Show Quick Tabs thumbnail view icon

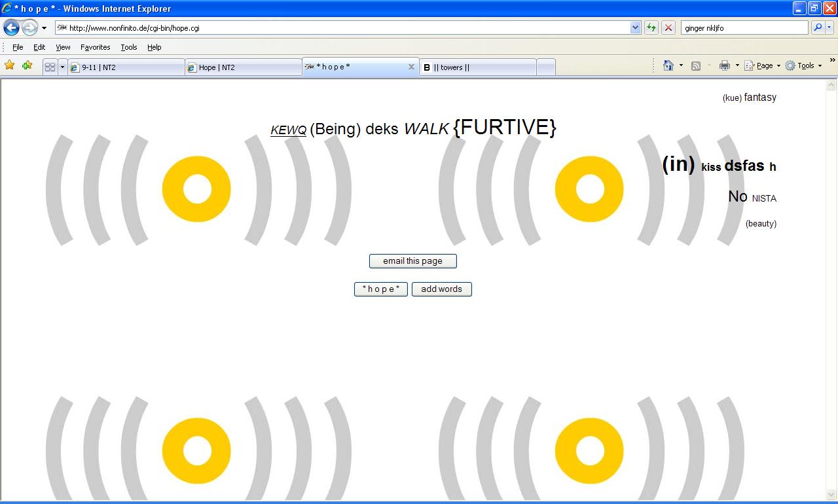pos(50,67)
